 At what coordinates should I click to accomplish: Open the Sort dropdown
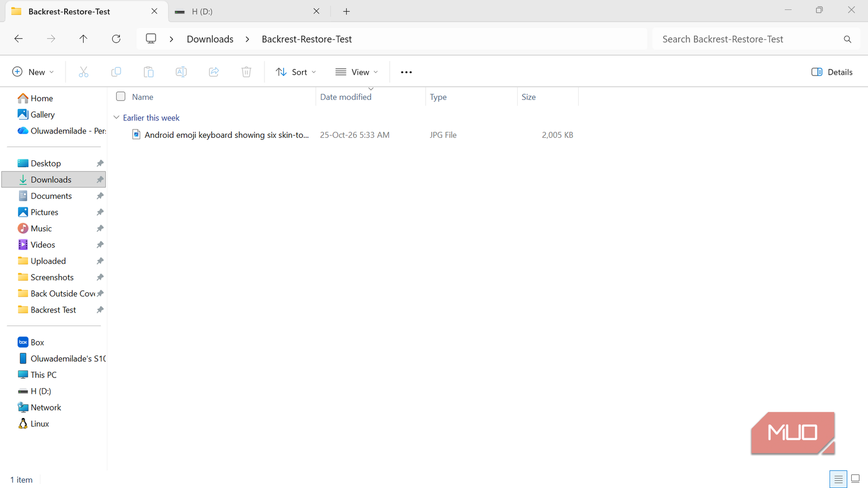click(296, 72)
